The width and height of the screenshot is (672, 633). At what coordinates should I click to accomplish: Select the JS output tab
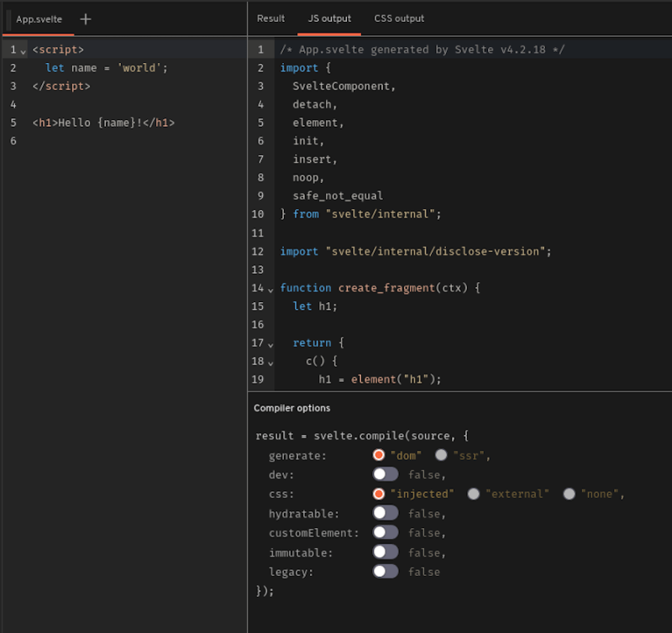point(328,18)
